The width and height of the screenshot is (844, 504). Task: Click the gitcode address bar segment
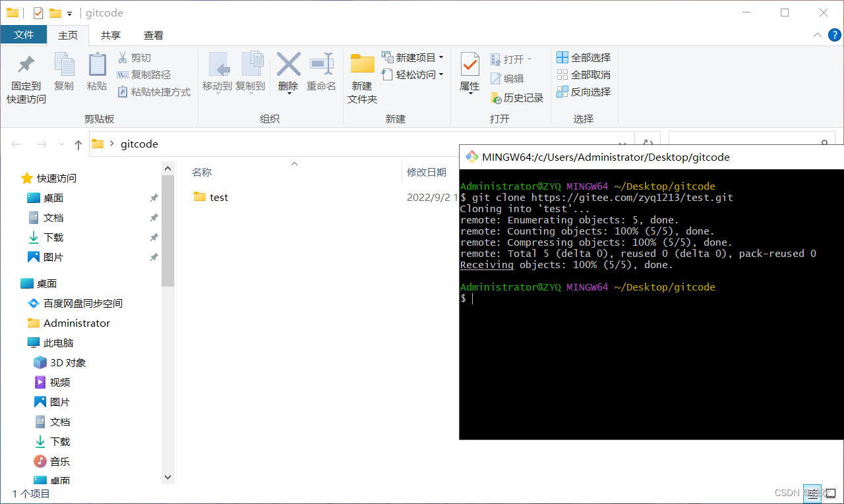[139, 144]
